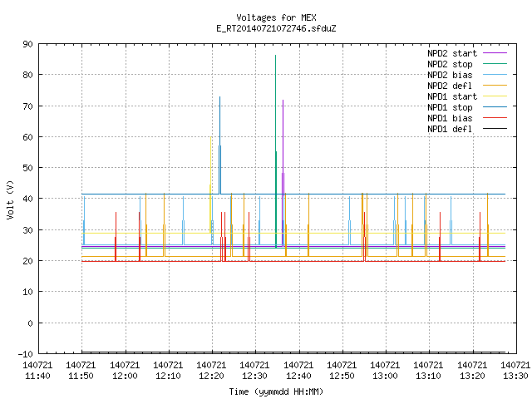Click the purple NPD2 start spike near 70 V

pos(283,101)
